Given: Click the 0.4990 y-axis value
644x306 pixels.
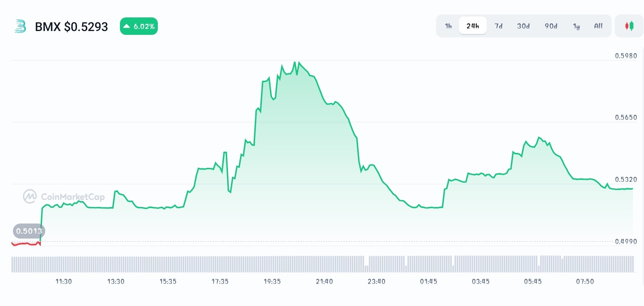Looking at the screenshot, I should (x=626, y=241).
